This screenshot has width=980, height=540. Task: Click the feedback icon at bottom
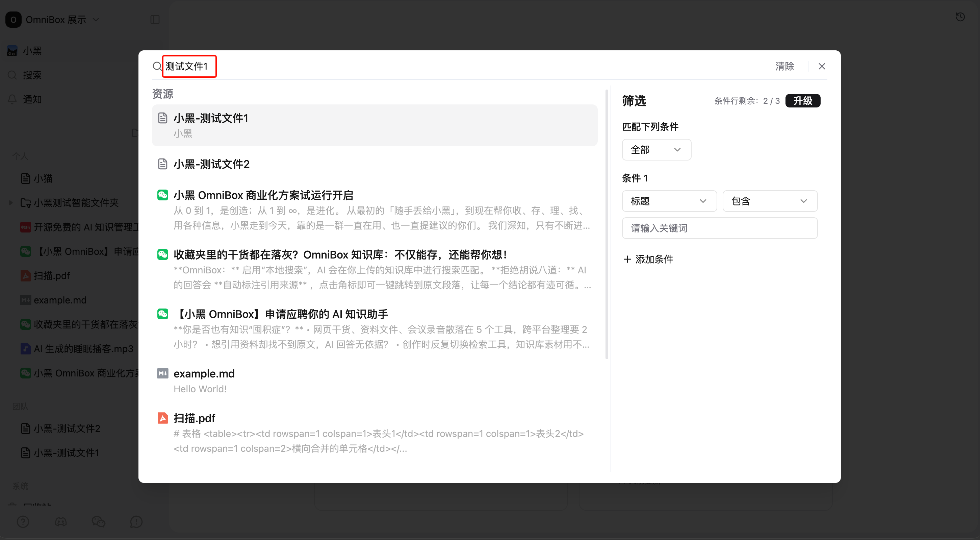(x=136, y=522)
